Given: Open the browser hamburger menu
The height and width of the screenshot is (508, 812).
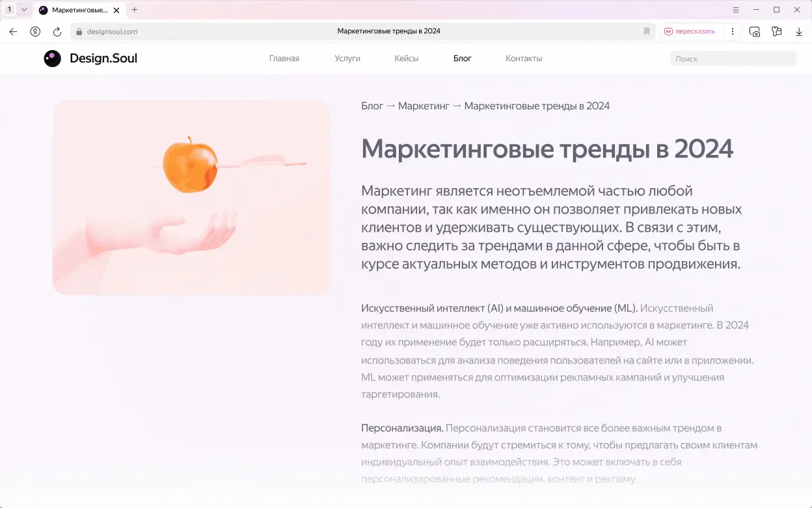Looking at the screenshot, I should [736, 9].
